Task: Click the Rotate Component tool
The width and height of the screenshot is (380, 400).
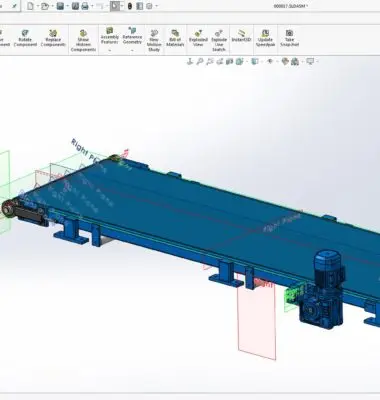Action: pyautogui.click(x=25, y=38)
